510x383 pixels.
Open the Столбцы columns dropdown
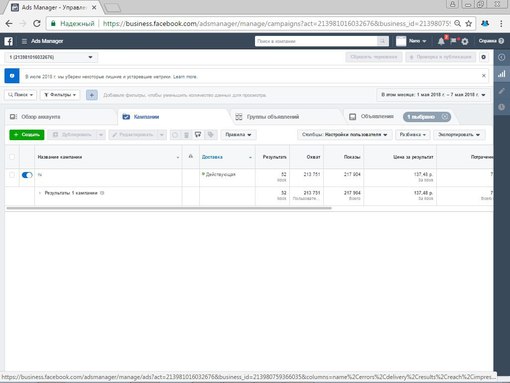pos(344,135)
